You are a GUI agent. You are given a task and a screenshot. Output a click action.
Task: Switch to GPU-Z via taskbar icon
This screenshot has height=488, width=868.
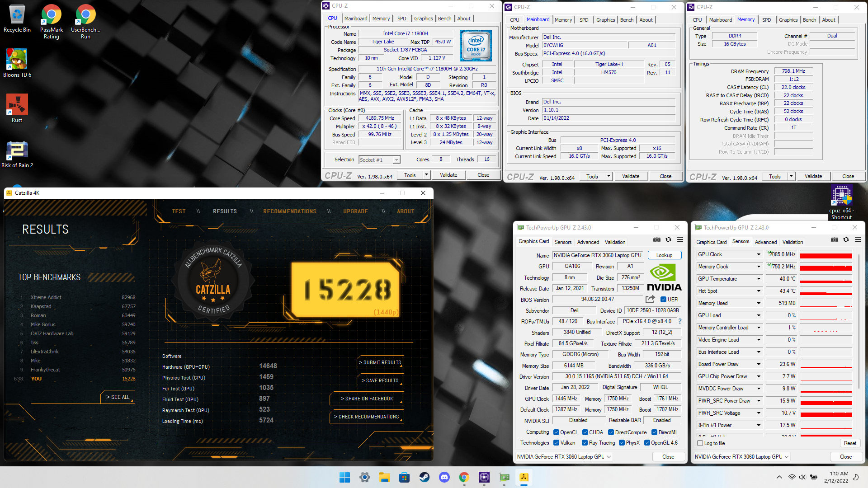click(x=504, y=477)
